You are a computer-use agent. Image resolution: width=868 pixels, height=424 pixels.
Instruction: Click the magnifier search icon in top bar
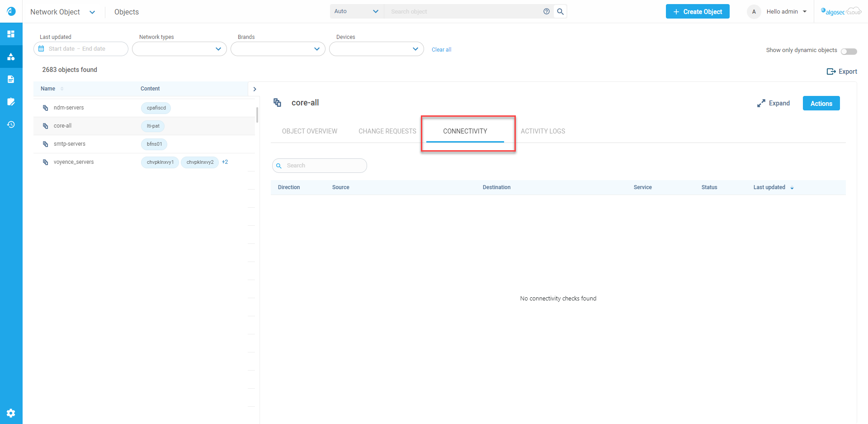[x=560, y=11]
